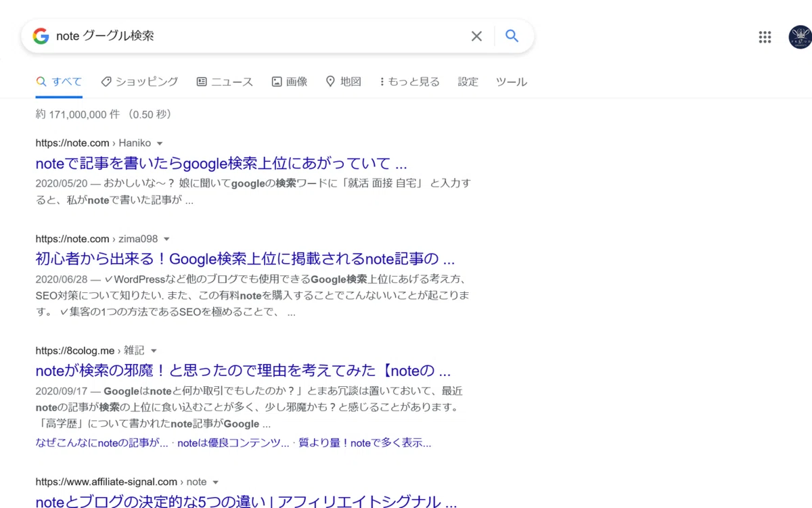Open the ツール search tools
Screen dimensions: 812x508
pos(512,82)
